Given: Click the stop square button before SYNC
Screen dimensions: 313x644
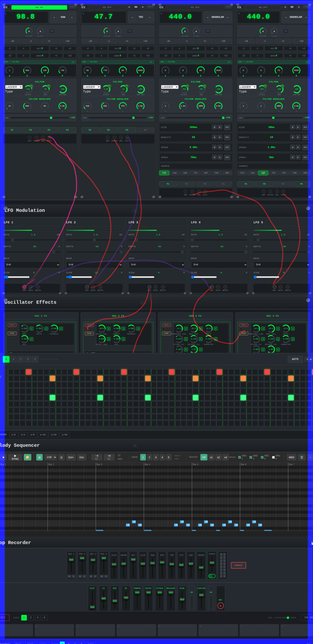Looking at the screenshot, I should tap(4, 457).
